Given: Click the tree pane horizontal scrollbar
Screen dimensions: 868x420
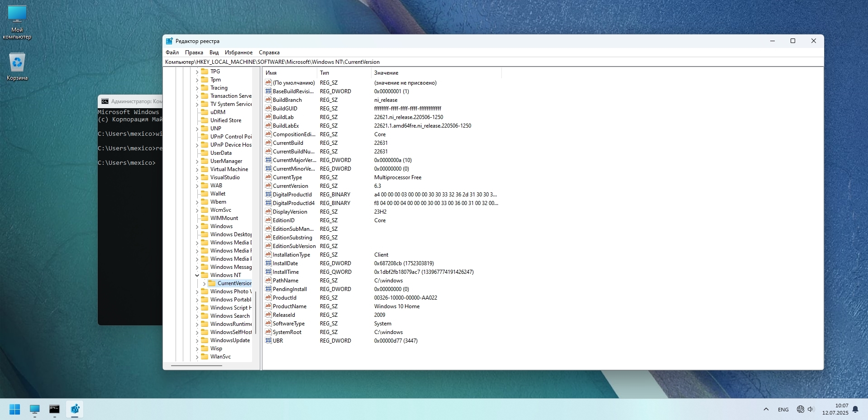Looking at the screenshot, I should tap(196, 365).
